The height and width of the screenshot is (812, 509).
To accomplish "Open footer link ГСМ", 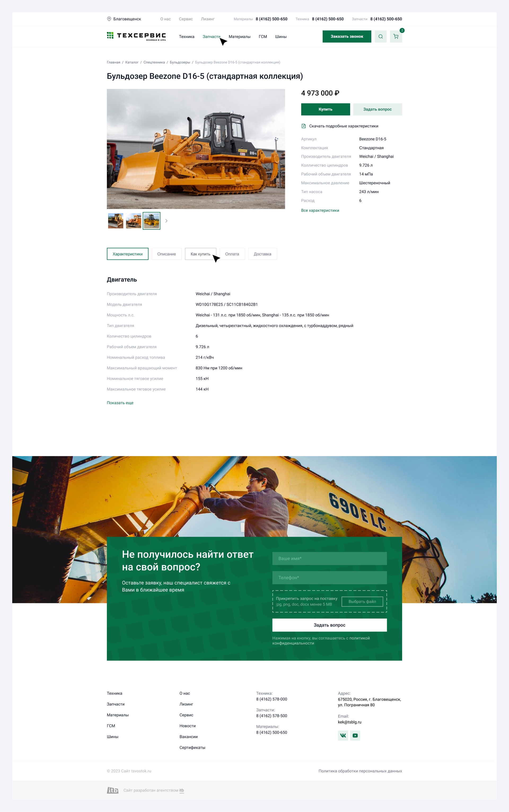I will tap(111, 726).
